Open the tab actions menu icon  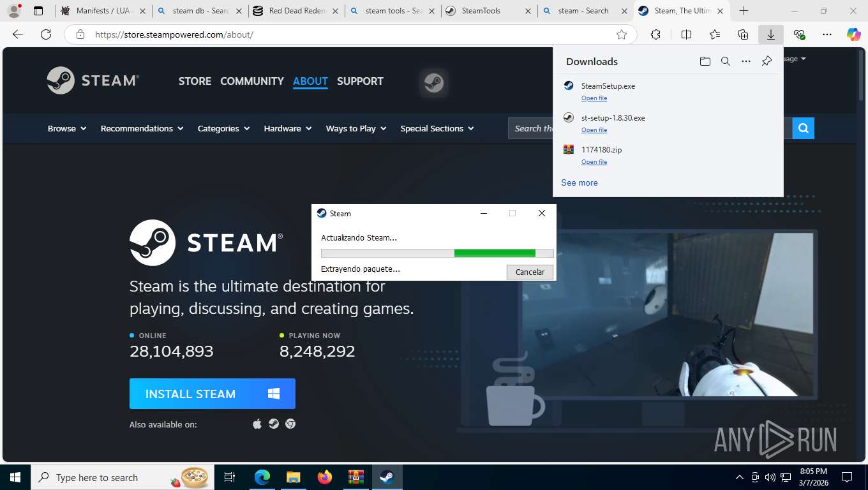click(38, 11)
